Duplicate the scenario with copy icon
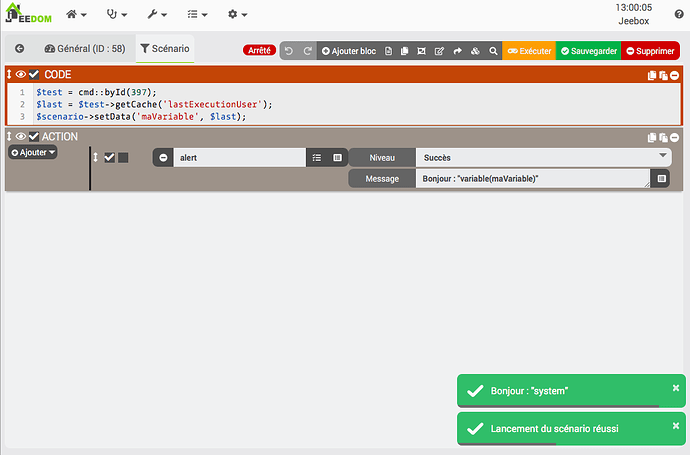 404,51
